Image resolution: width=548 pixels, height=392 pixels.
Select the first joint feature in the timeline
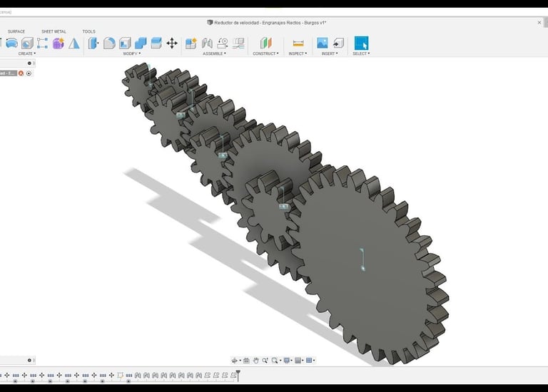click(x=138, y=375)
